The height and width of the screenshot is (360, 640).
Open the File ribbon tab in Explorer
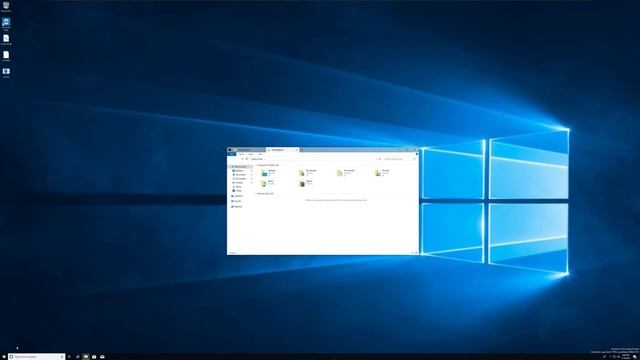click(x=231, y=154)
